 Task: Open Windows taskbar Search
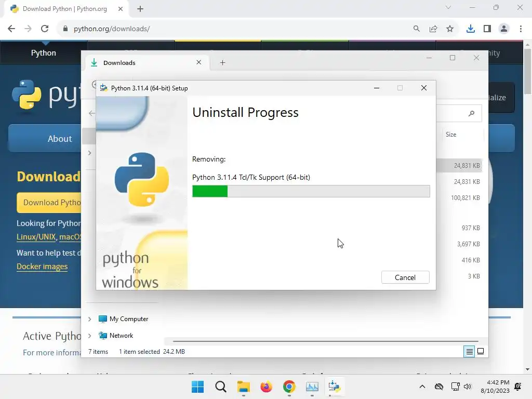(x=220, y=387)
